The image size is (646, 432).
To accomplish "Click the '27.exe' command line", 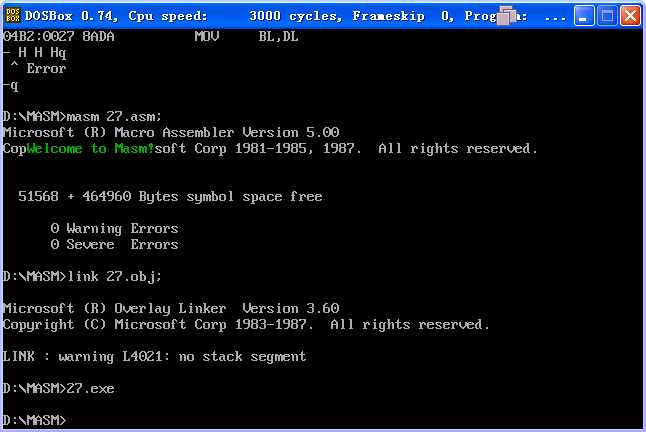I will (59, 388).
